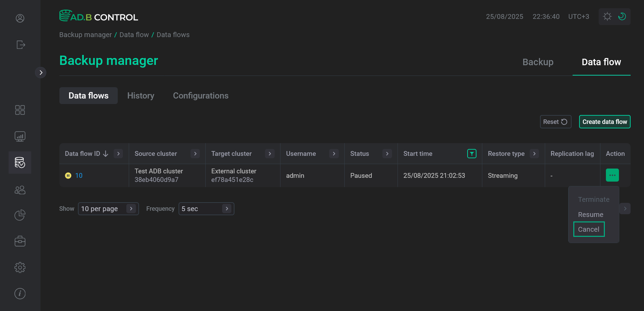Toggle the filter on the Start time column

point(472,153)
